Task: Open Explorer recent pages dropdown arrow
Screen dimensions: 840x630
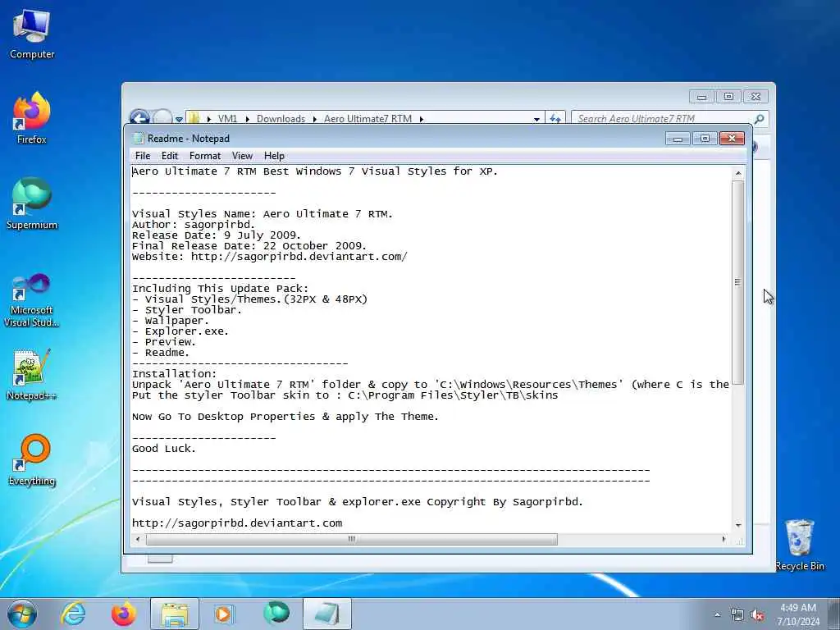Action: [179, 120]
